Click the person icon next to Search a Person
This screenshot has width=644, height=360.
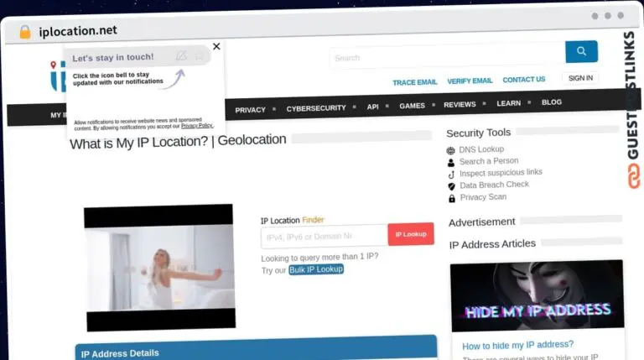point(451,163)
